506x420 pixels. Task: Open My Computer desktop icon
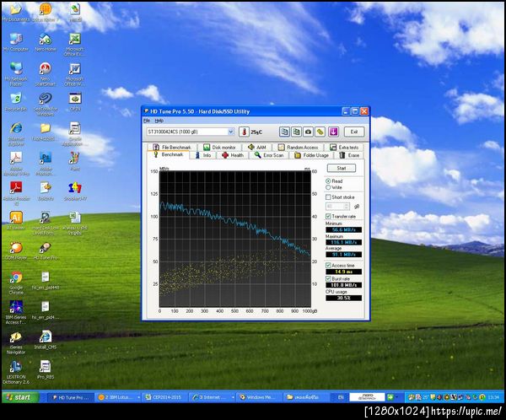[16, 42]
